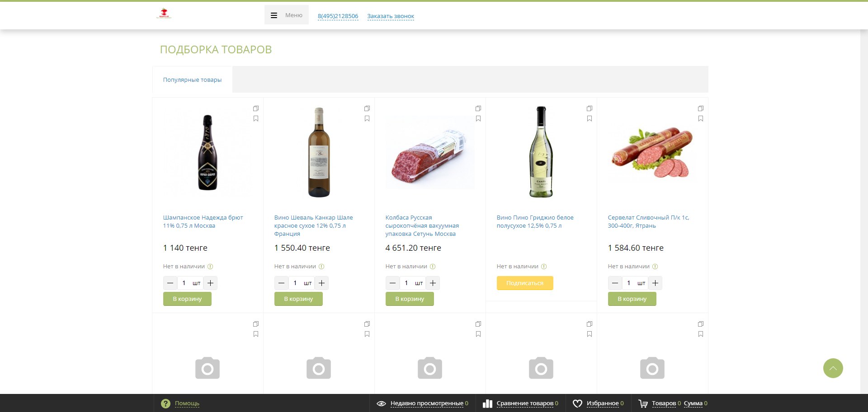Viewport: 868px width, 412px height.
Task: Click the shopping cart icon
Action: point(643,403)
